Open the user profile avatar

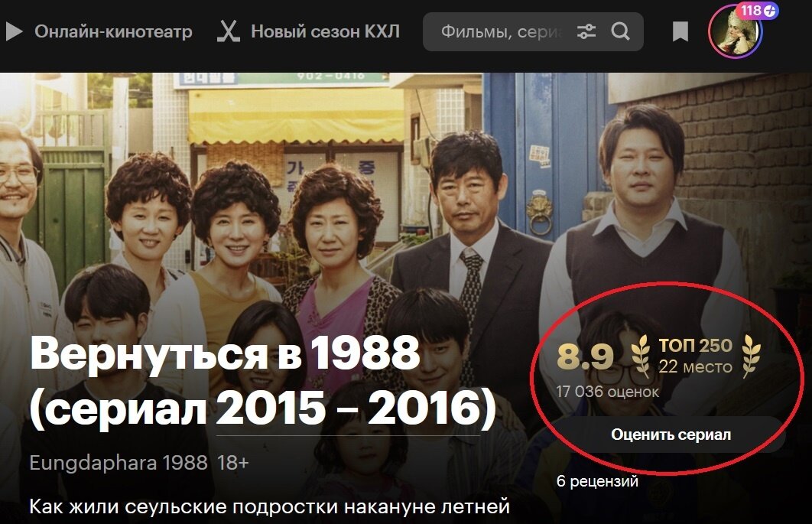point(736,32)
